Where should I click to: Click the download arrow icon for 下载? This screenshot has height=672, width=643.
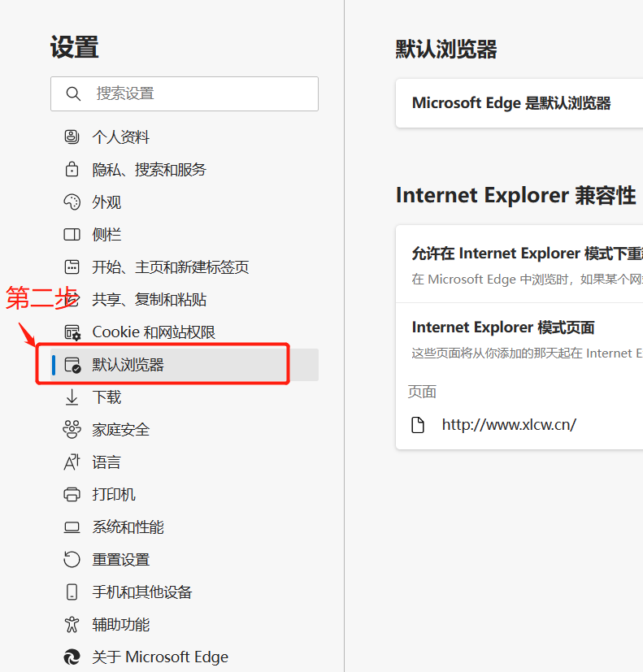[x=72, y=397]
